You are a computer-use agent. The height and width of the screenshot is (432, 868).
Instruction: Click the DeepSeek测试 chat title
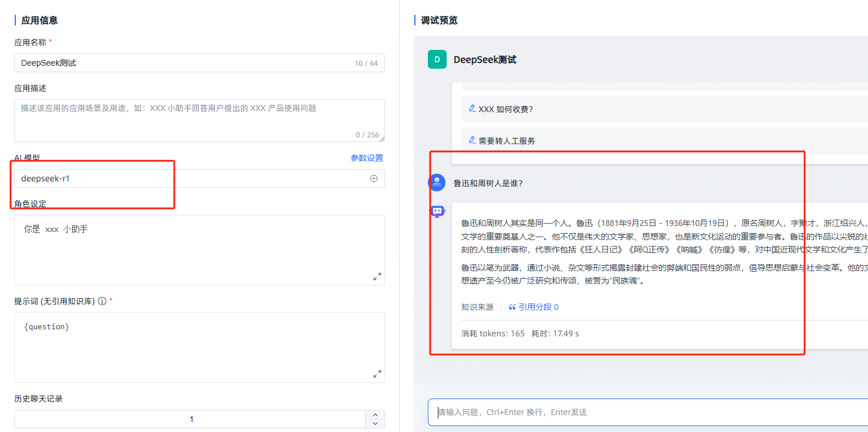coord(485,60)
